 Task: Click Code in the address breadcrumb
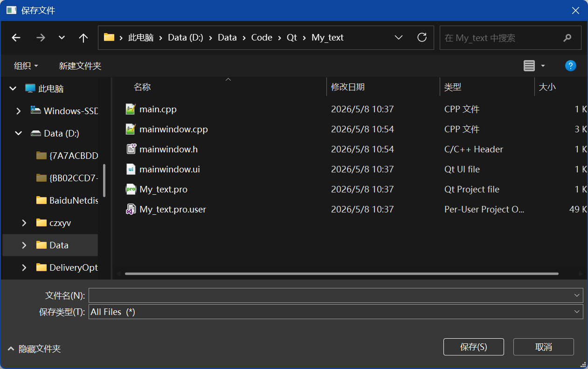pyautogui.click(x=262, y=38)
